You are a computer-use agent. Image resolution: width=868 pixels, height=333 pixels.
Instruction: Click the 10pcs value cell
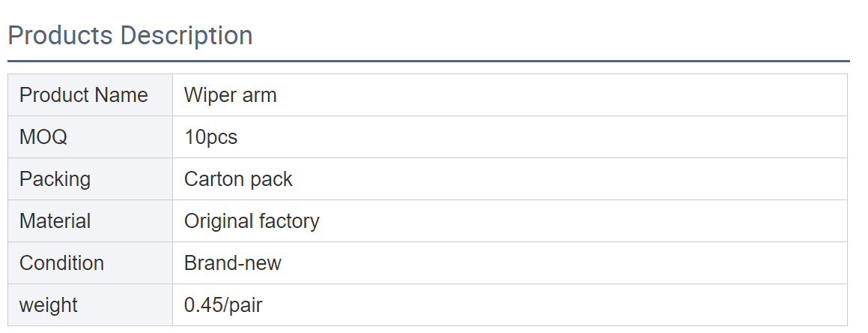tap(510, 136)
